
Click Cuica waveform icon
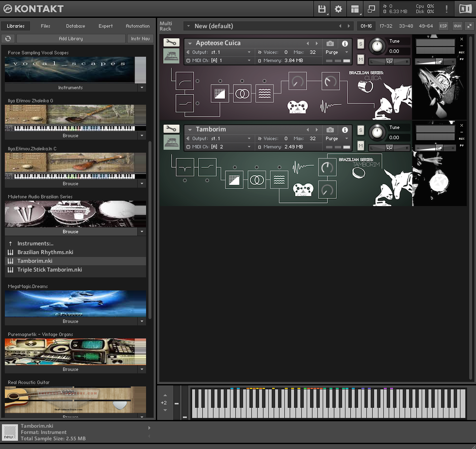click(330, 107)
